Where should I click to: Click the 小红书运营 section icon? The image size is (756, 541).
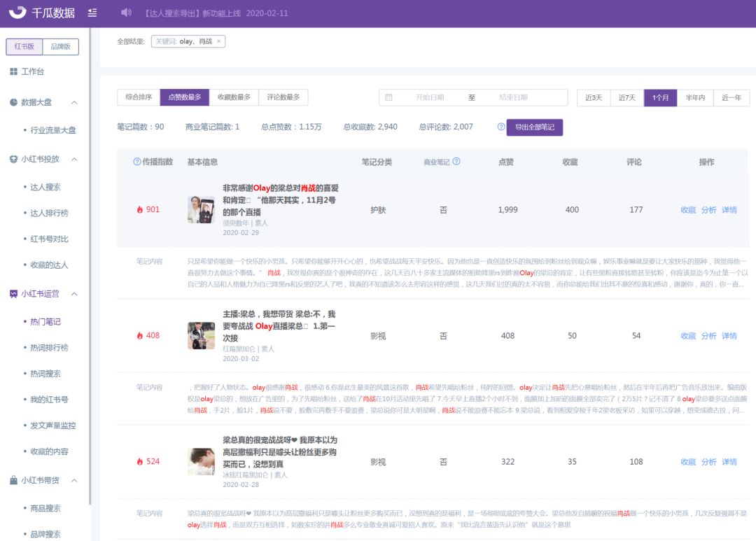13,294
